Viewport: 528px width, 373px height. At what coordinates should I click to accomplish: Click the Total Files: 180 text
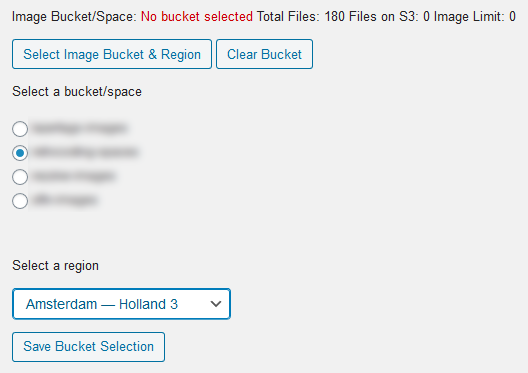301,16
